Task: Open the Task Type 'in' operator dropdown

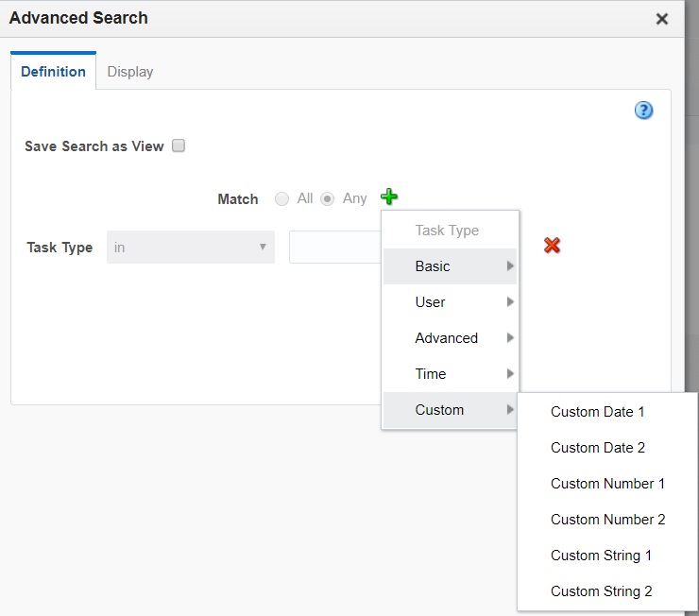Action: pos(190,248)
